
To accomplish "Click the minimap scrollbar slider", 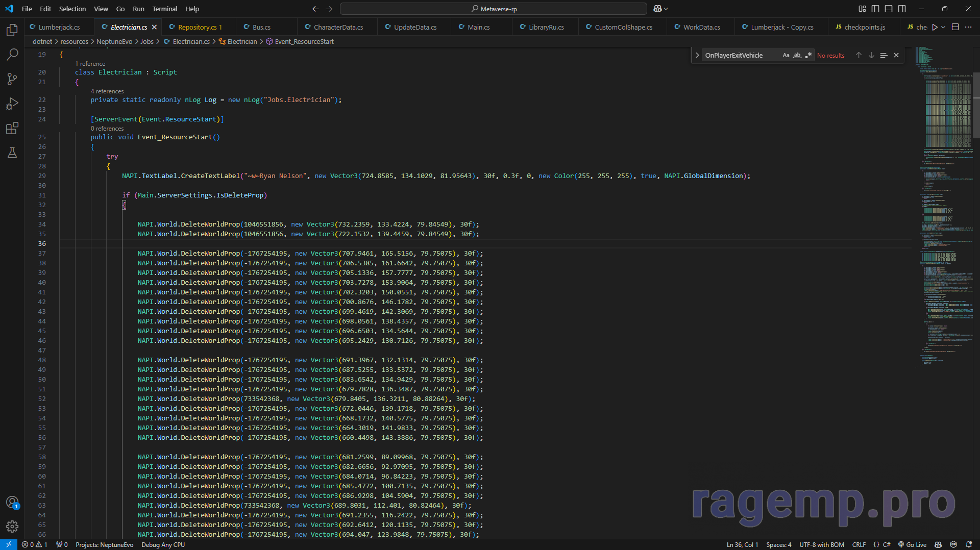I will tap(976, 105).
